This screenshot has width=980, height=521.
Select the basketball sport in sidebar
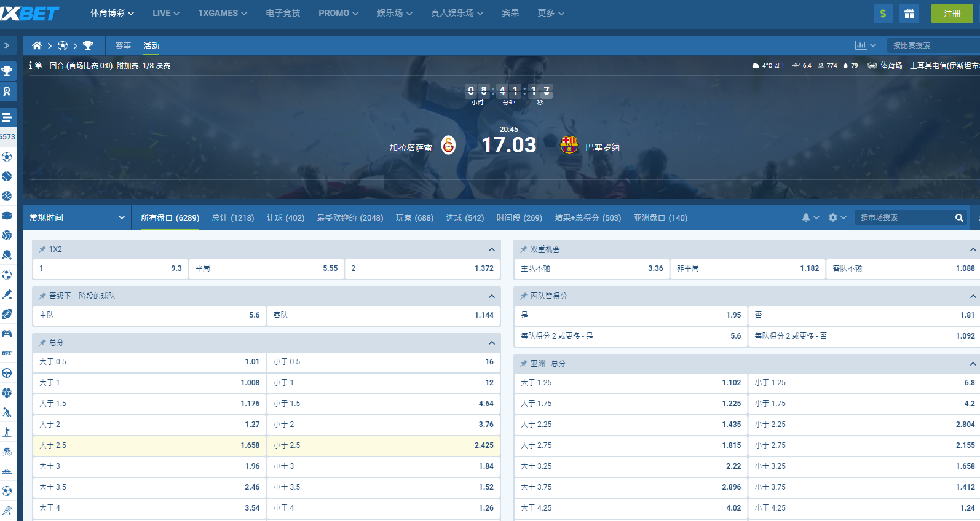(7, 196)
